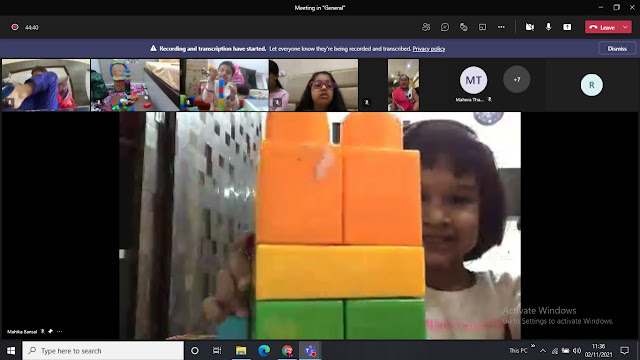Image resolution: width=640 pixels, height=360 pixels.
Task: Click Mahika Bansal name label
Action: click(22, 331)
